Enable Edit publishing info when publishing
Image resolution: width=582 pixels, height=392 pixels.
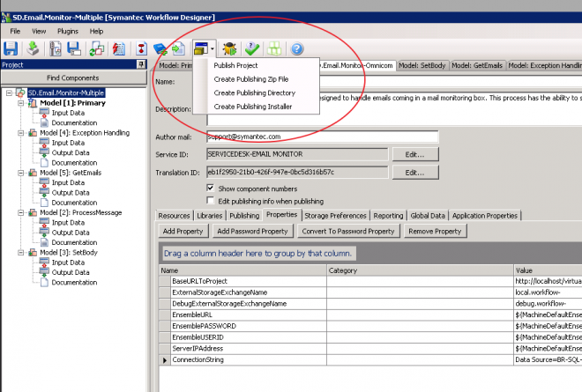[210, 201]
